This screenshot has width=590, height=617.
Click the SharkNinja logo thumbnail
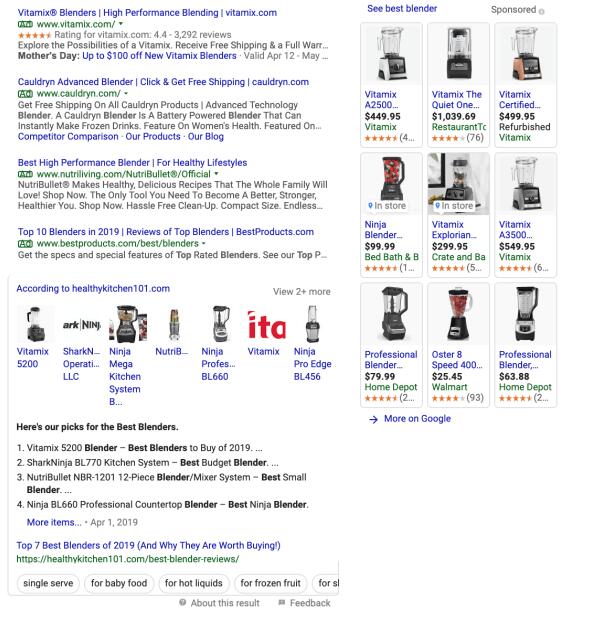[81, 325]
